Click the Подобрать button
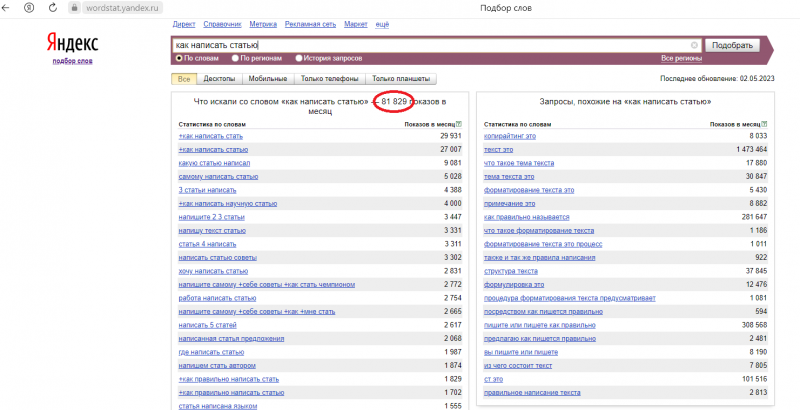The width and height of the screenshot is (800, 410). click(x=732, y=45)
